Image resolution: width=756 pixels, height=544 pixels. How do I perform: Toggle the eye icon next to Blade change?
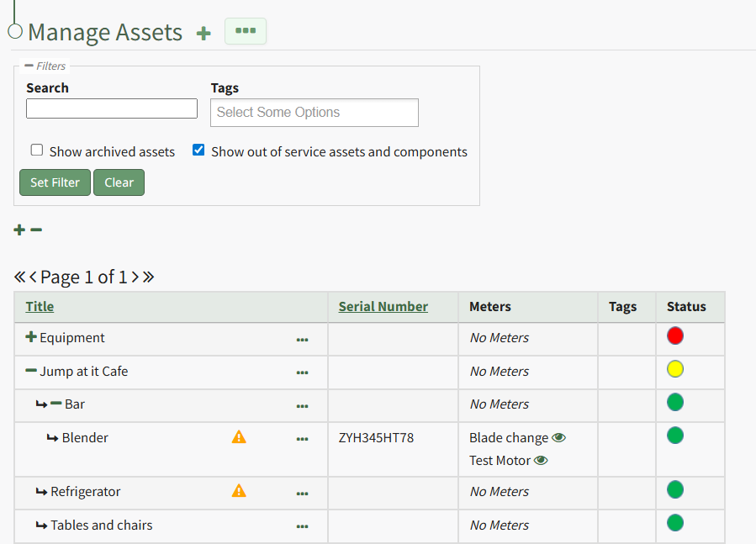(558, 437)
